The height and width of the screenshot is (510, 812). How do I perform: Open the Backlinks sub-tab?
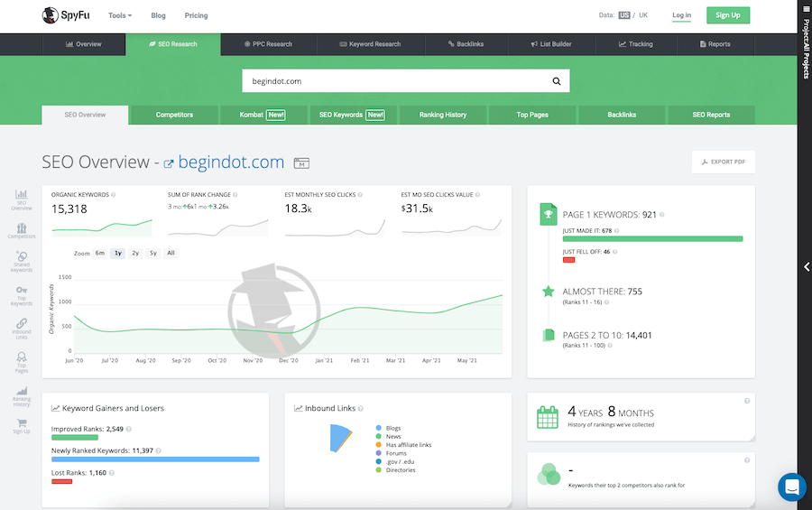pyautogui.click(x=622, y=115)
